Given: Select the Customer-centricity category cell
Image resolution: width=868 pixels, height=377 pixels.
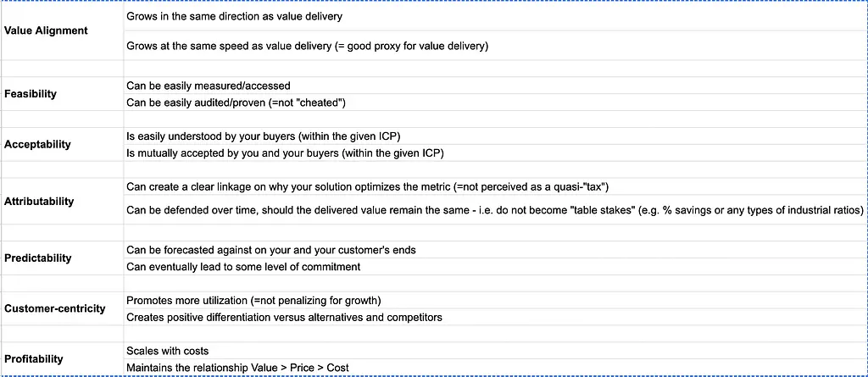Looking at the screenshot, I should 55,308.
